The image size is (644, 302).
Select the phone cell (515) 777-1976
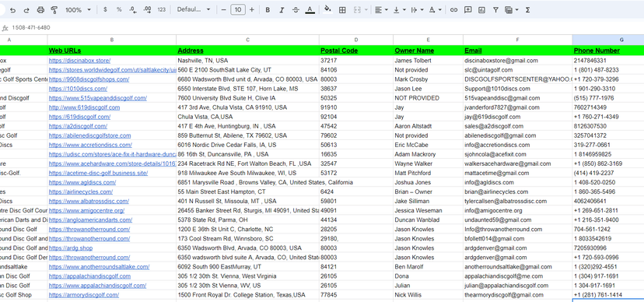pos(608,98)
